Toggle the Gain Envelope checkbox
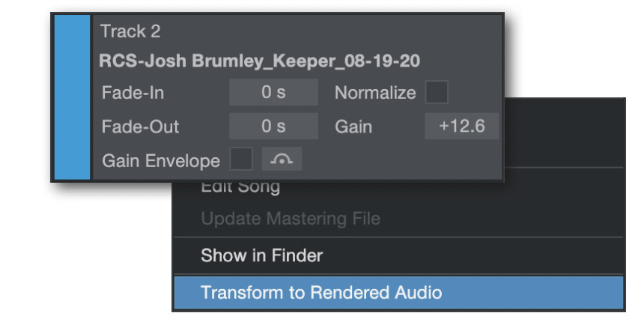Image resolution: width=644 pixels, height=322 pixels. 241,159
